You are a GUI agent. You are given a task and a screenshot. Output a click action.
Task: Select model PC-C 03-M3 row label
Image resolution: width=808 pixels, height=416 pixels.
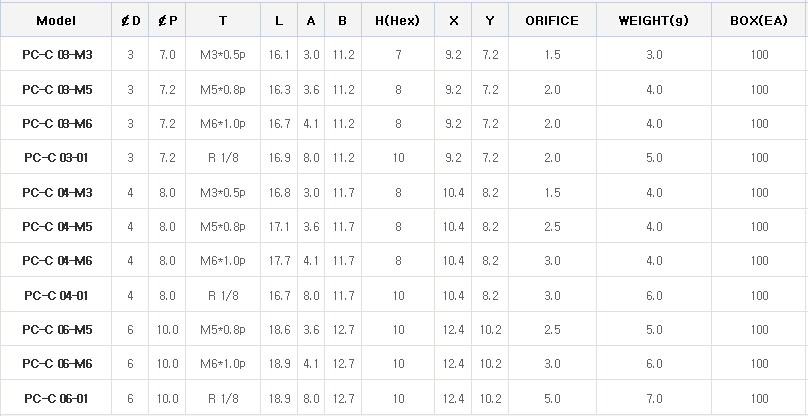[57, 55]
